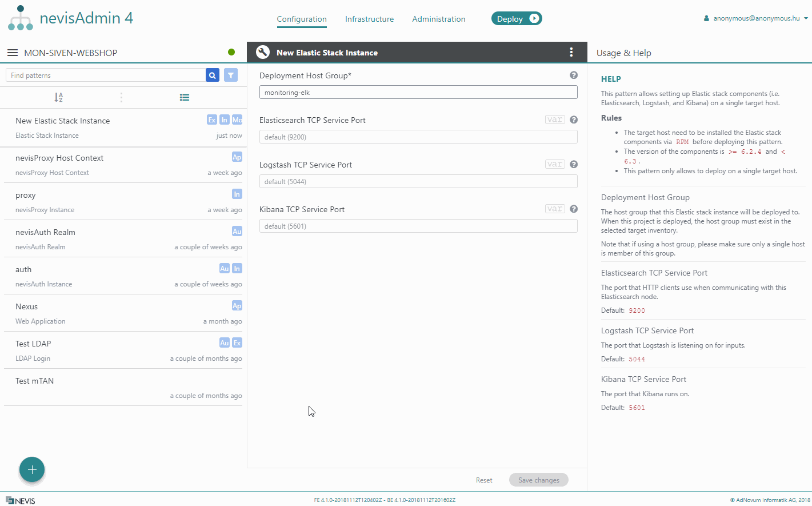Image resolution: width=812 pixels, height=506 pixels.
Task: Click the blue search magnifier button
Action: click(x=213, y=75)
